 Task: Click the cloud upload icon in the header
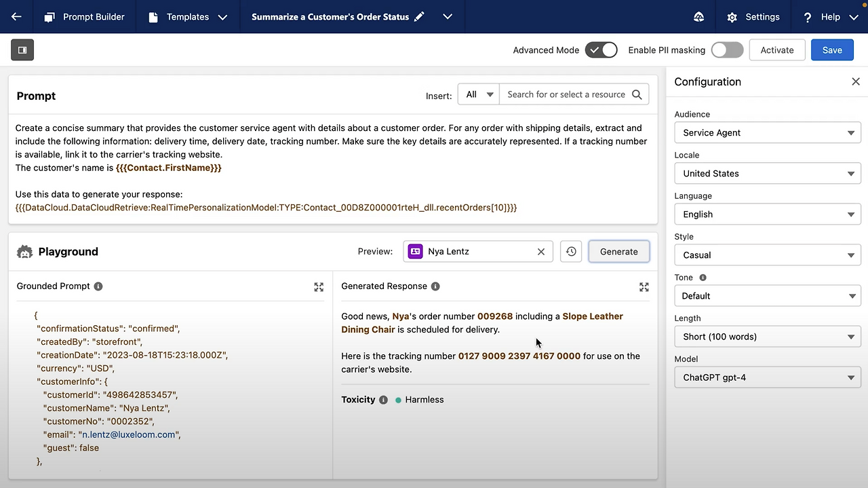[x=698, y=16]
